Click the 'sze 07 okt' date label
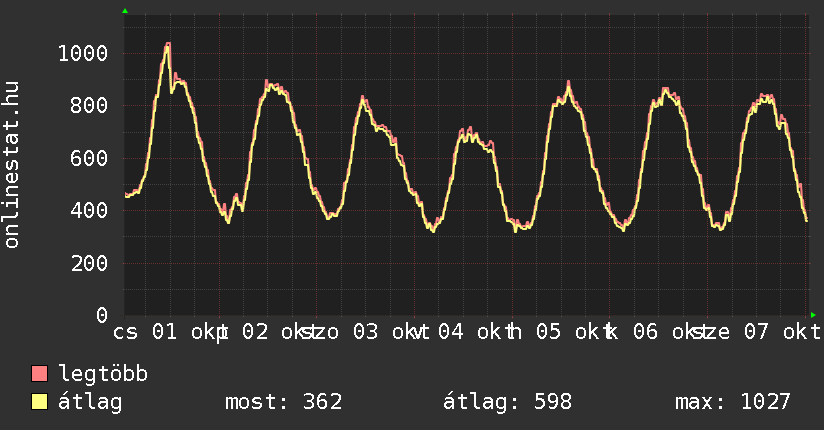Viewport: 824px width, 430px height. point(756,332)
